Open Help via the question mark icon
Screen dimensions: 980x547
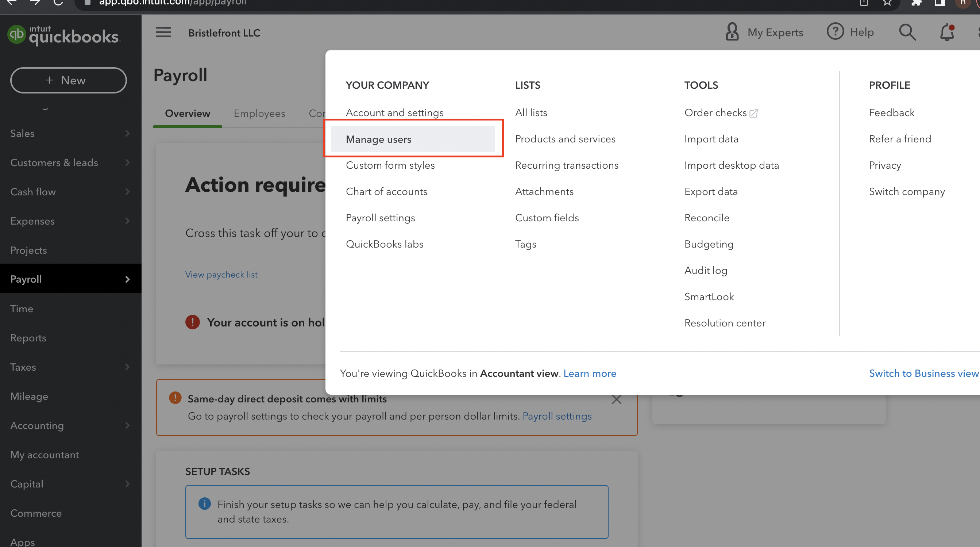tap(835, 32)
